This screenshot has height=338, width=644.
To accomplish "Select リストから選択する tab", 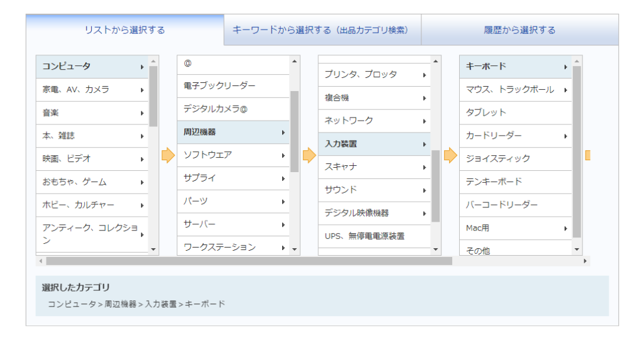I will [125, 30].
